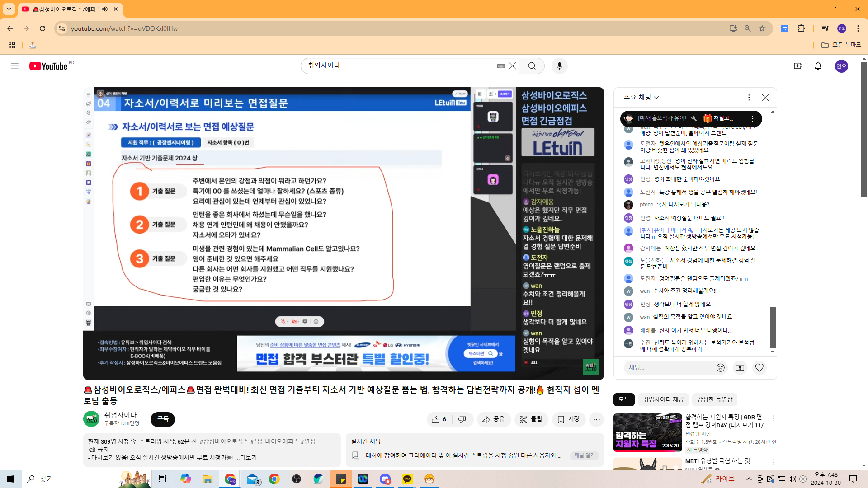Click the create video icon
Image resolution: width=868 pixels, height=488 pixels.
coord(798,66)
